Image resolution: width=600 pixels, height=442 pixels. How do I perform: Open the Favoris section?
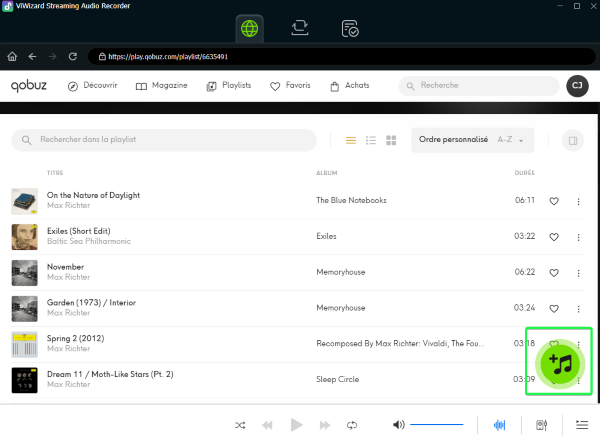(290, 86)
